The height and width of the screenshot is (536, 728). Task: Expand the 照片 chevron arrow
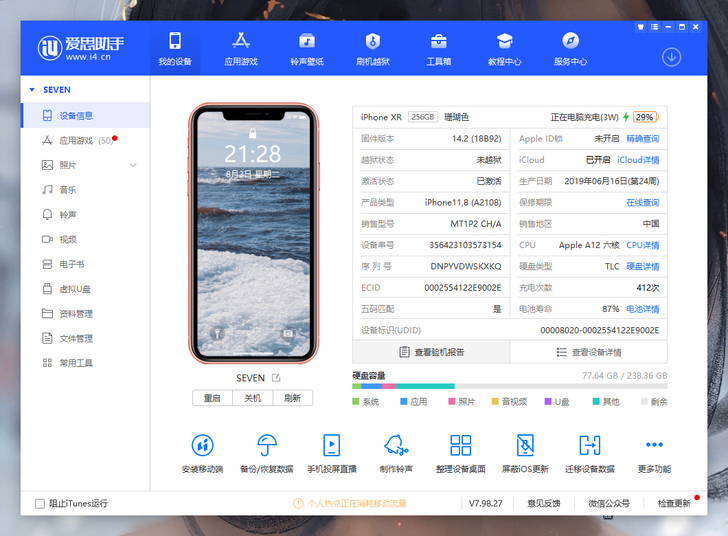pos(133,165)
